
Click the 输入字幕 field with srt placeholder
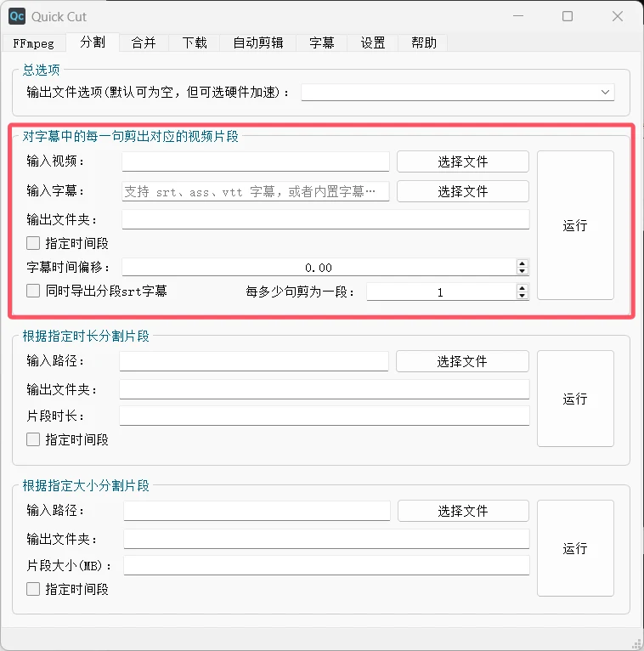coord(256,191)
